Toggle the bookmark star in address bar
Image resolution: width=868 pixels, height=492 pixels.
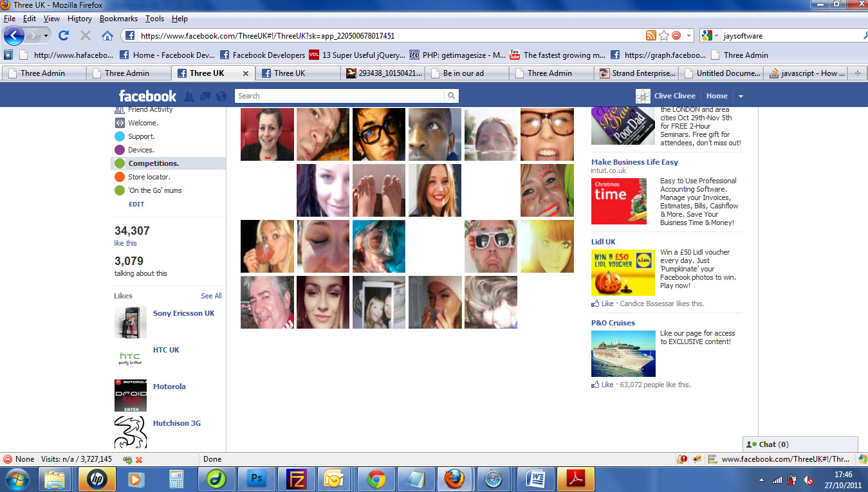click(663, 36)
